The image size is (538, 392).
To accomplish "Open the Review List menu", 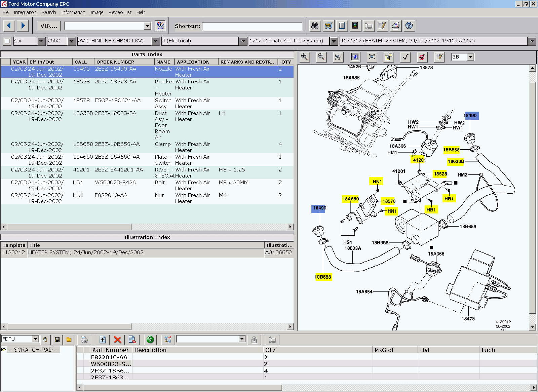I will pyautogui.click(x=120, y=12).
